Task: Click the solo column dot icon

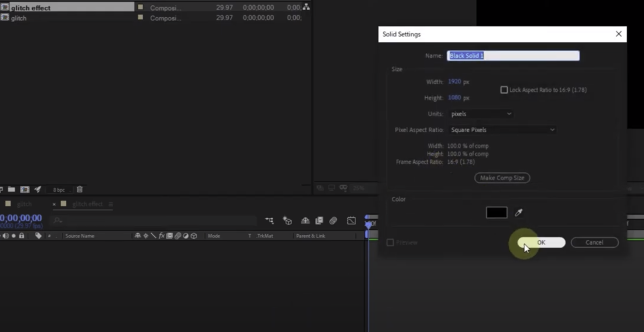Action: point(14,236)
